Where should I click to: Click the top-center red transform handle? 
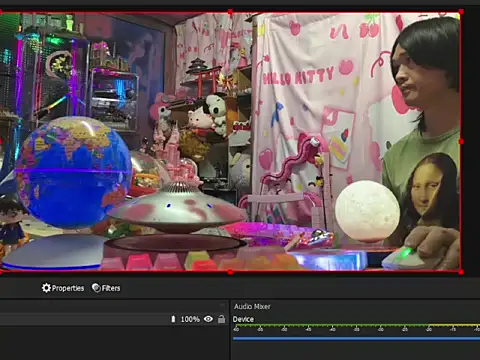[230, 12]
